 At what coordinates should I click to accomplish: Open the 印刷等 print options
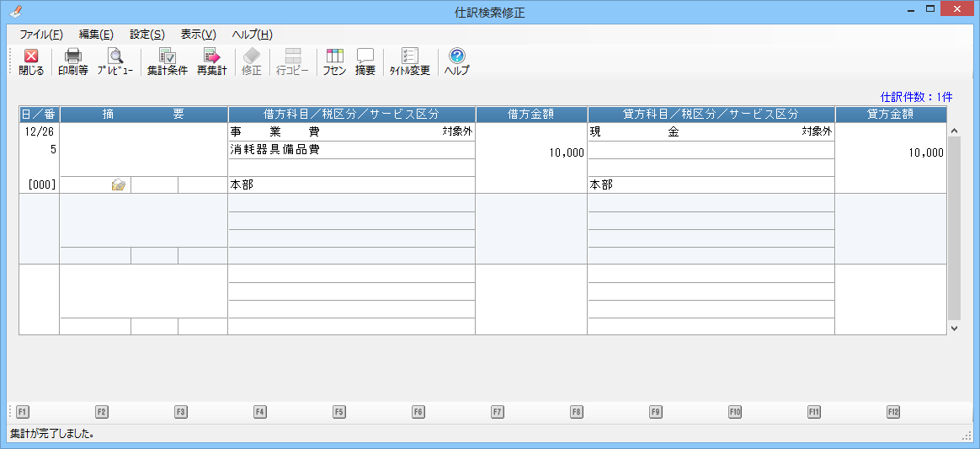click(73, 61)
